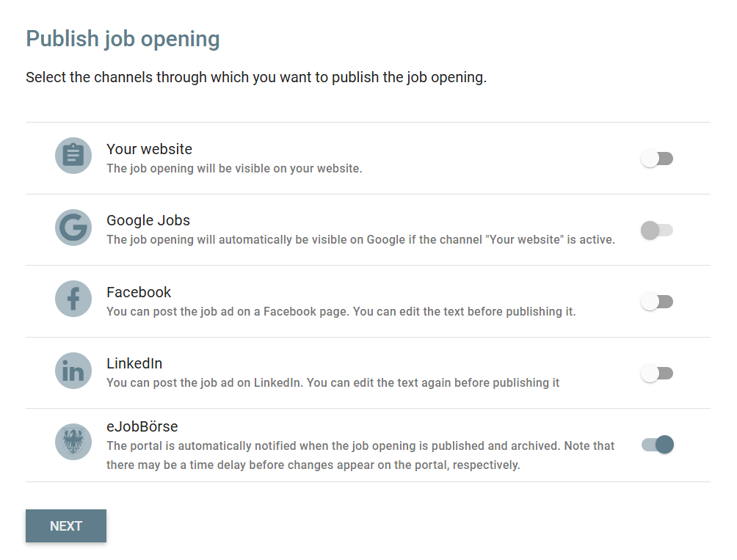
Task: Click the "Your website" channel title
Action: click(149, 149)
